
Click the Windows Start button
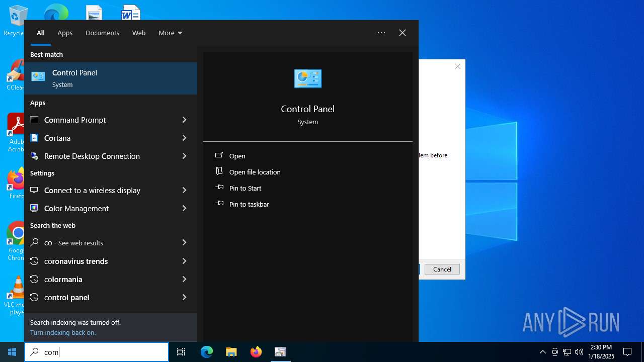(12, 352)
